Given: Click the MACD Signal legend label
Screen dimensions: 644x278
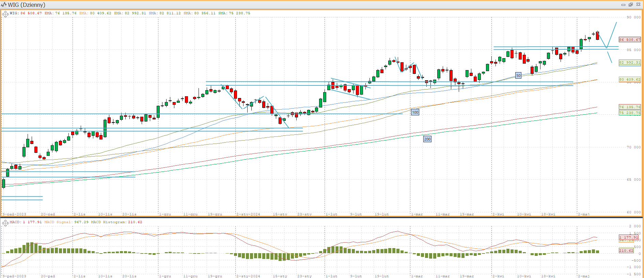Looking at the screenshot, I should (x=66, y=222).
